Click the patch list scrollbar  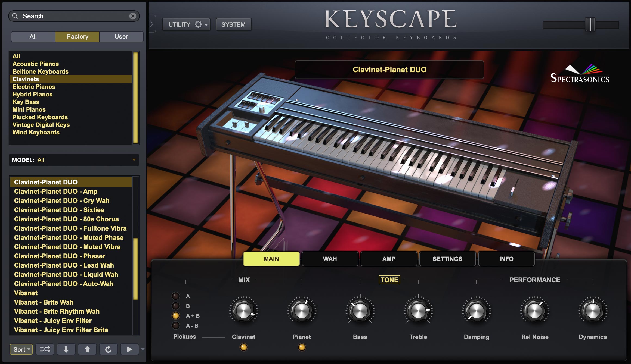pyautogui.click(x=135, y=269)
